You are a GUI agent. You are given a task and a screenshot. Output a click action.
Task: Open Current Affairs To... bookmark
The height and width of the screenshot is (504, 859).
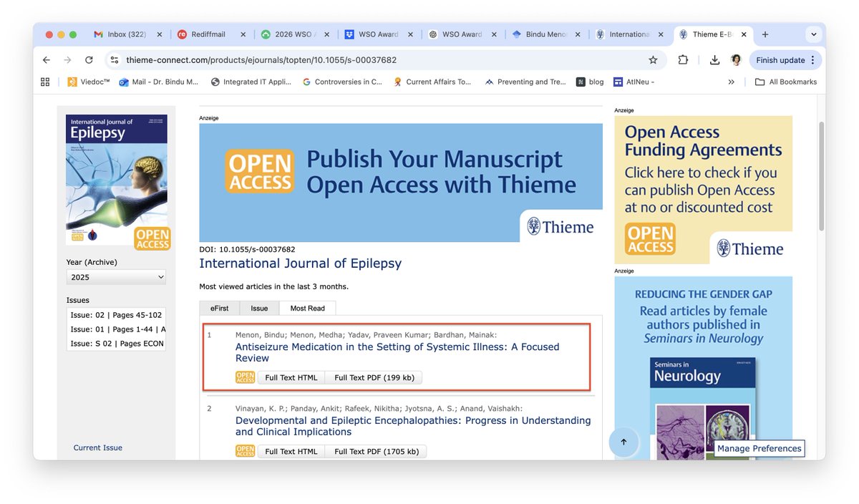[432, 82]
